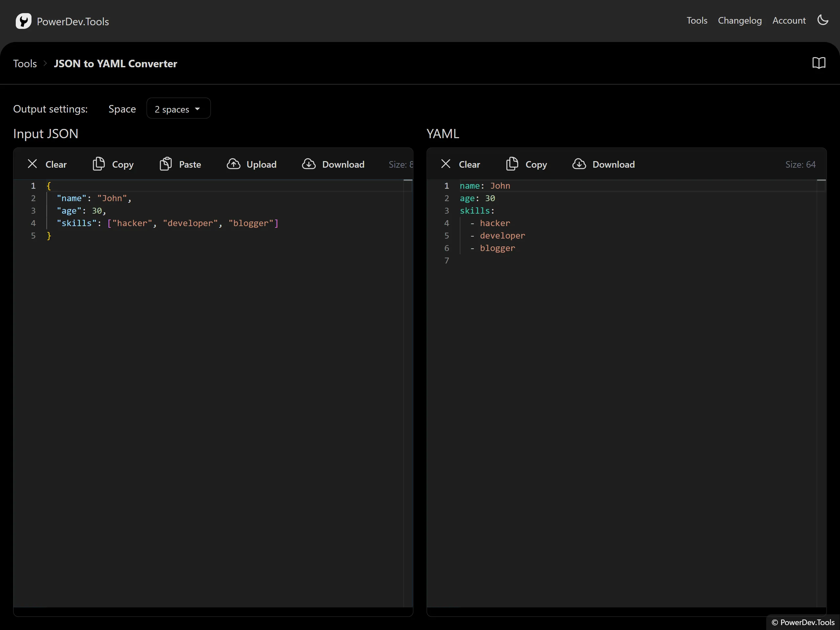Click the Tools breadcrumb link
This screenshot has width=840, height=630.
coord(25,63)
